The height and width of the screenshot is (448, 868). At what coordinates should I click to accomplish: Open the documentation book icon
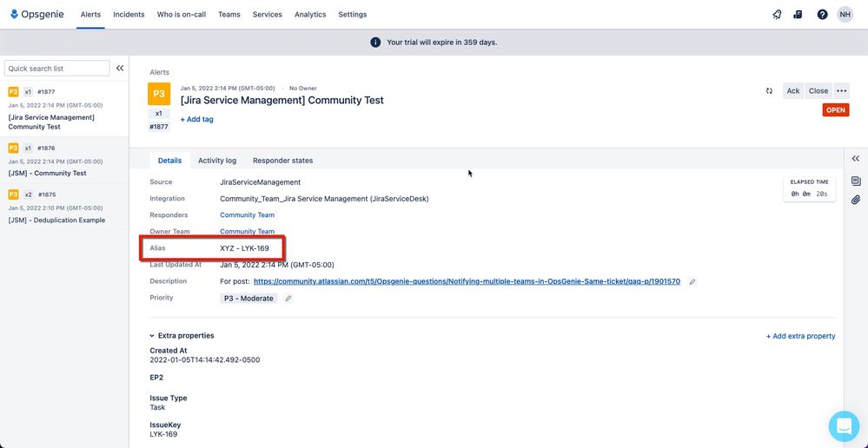point(798,15)
